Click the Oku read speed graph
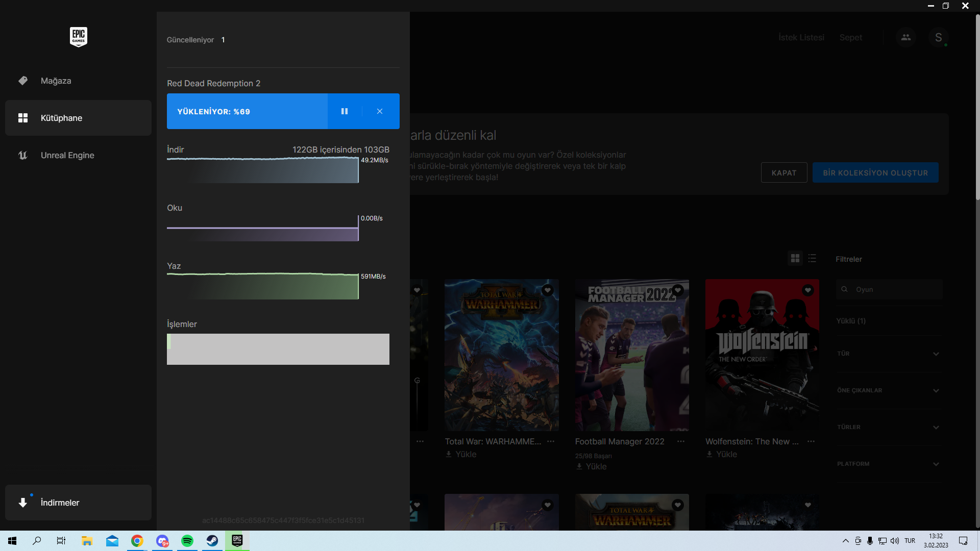Image resolution: width=980 pixels, height=551 pixels. click(262, 228)
